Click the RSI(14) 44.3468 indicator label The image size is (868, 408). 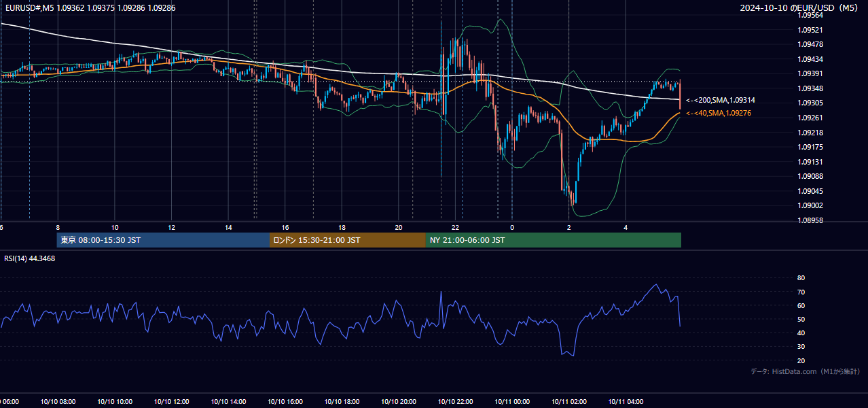tap(30, 258)
